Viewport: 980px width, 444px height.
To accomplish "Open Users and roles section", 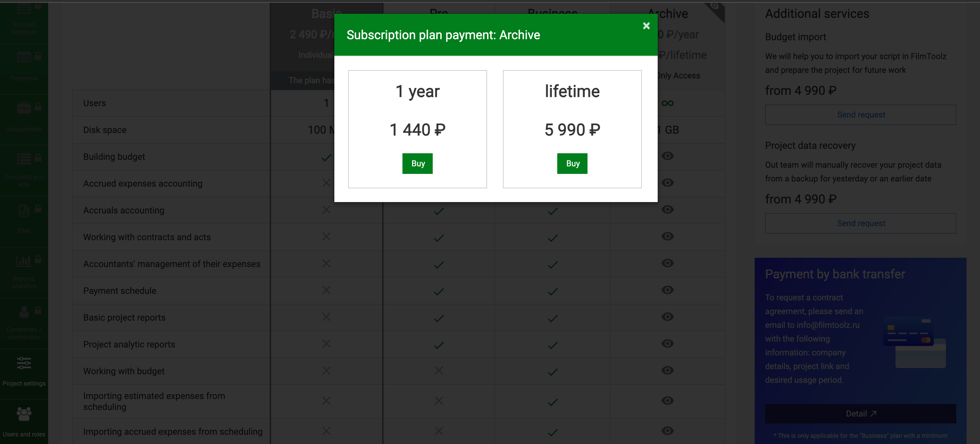I will point(24,421).
